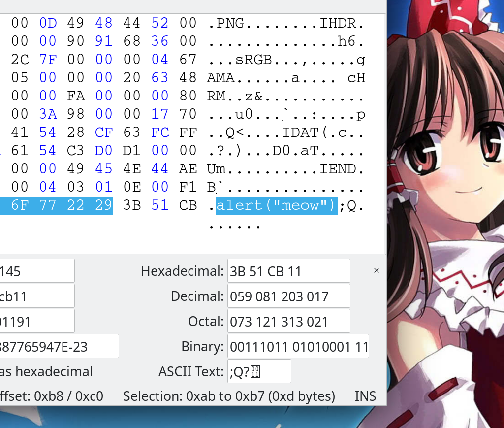Select hex byte CF in the hex view
The width and height of the screenshot is (504, 428).
104,132
